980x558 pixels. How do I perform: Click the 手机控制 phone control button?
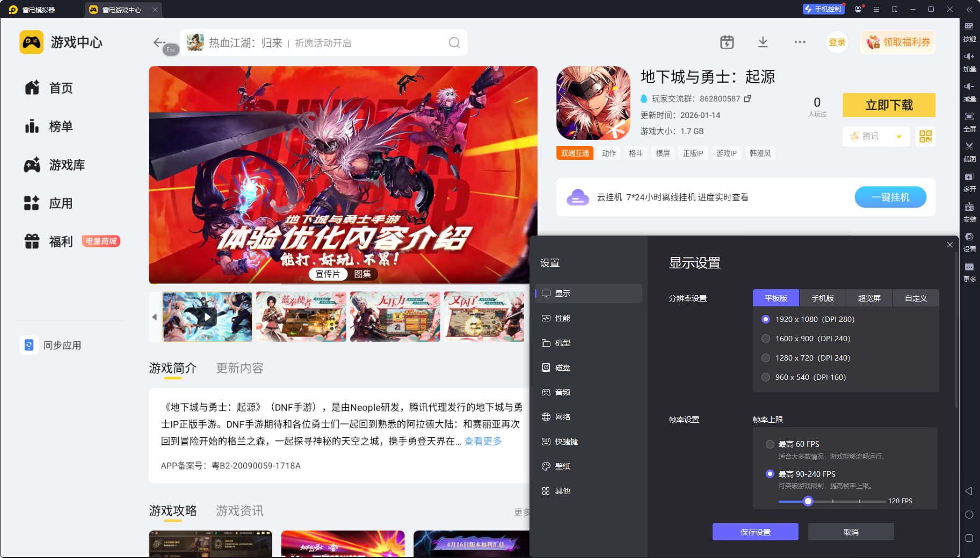[824, 9]
